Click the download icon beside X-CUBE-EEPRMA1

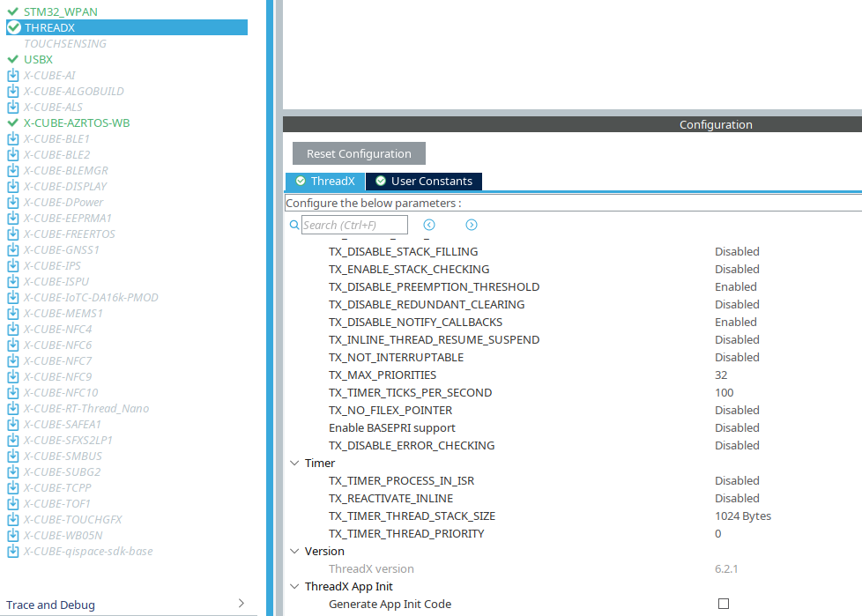click(13, 219)
